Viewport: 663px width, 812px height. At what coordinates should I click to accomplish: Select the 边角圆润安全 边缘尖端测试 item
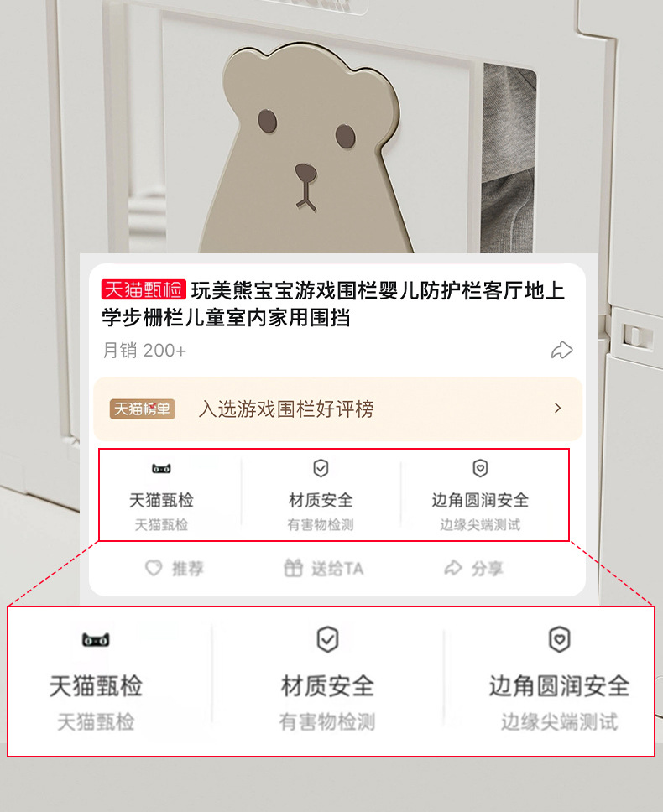pyautogui.click(x=481, y=496)
